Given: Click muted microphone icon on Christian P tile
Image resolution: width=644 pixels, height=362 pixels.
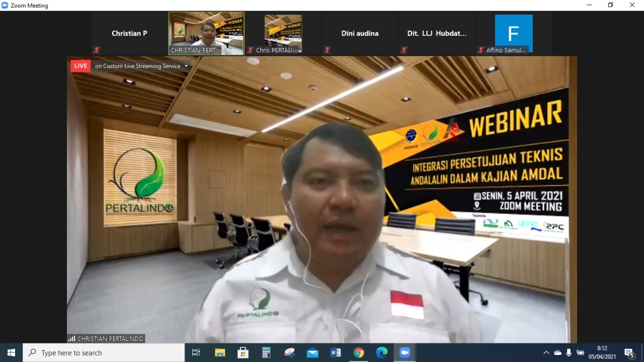Looking at the screenshot, I should point(97,50).
